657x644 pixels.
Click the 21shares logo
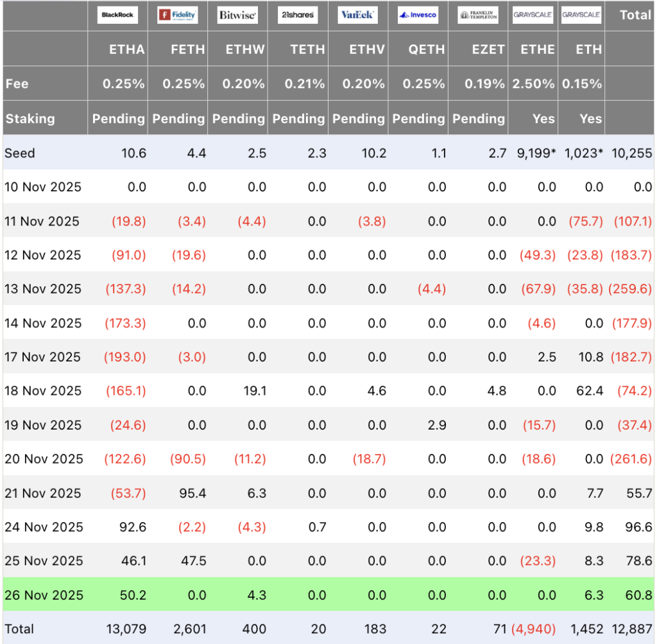[298, 15]
